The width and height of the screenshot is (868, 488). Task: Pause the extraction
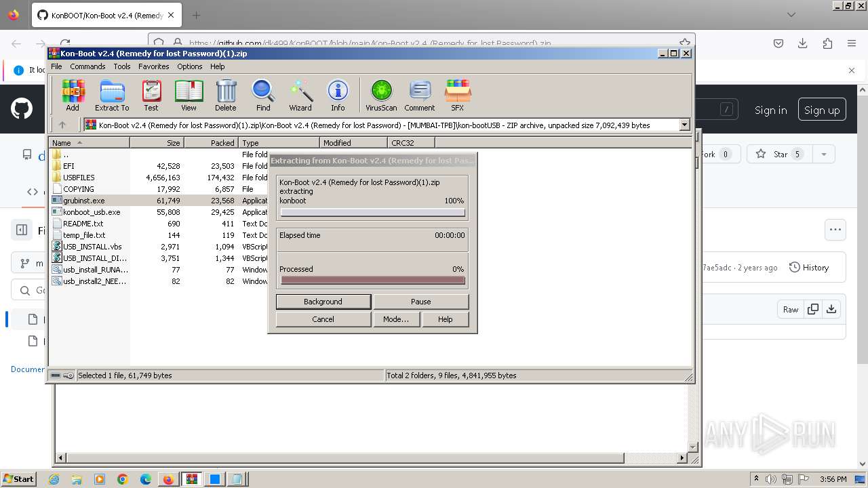pos(420,302)
